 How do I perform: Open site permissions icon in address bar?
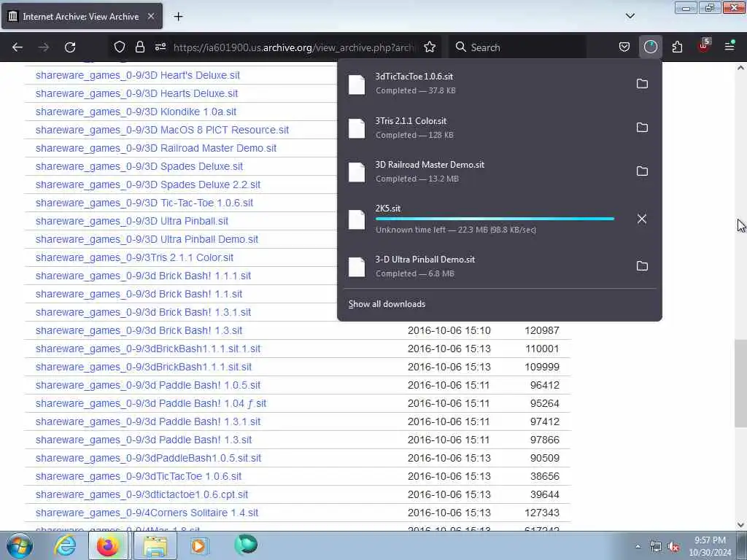160,47
